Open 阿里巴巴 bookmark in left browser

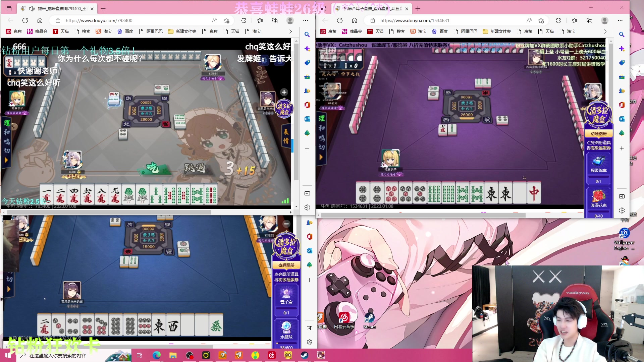click(x=151, y=32)
